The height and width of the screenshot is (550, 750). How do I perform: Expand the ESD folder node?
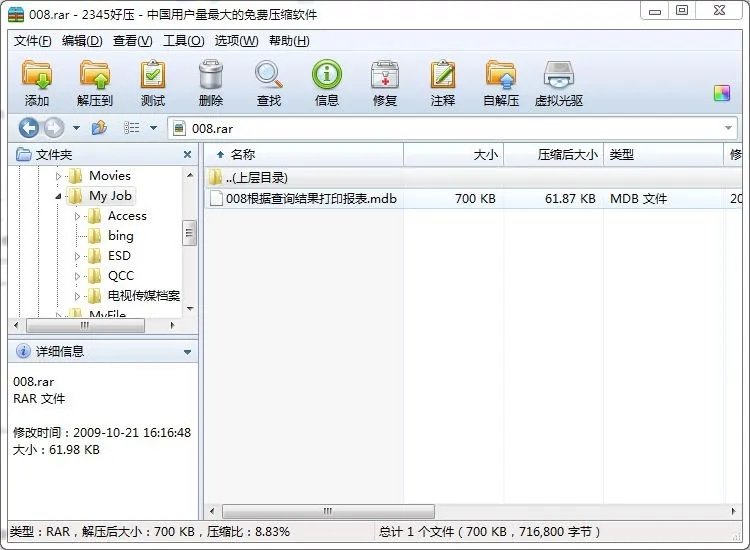[77, 256]
